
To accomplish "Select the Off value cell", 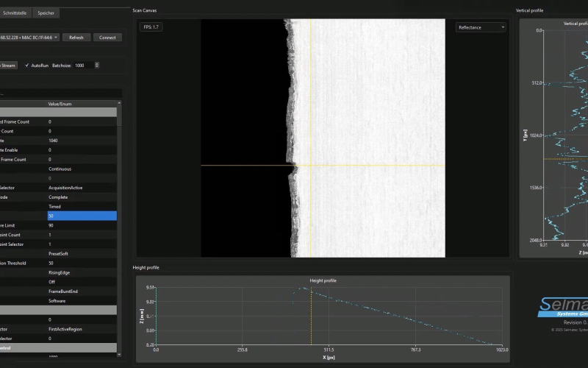I will click(x=82, y=282).
